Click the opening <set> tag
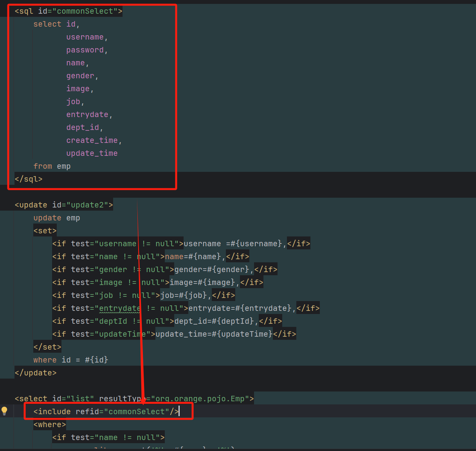The height and width of the screenshot is (451, 476). [45, 231]
